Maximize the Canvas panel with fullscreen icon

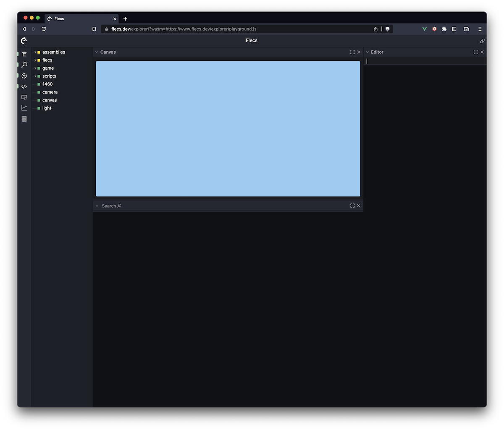352,52
